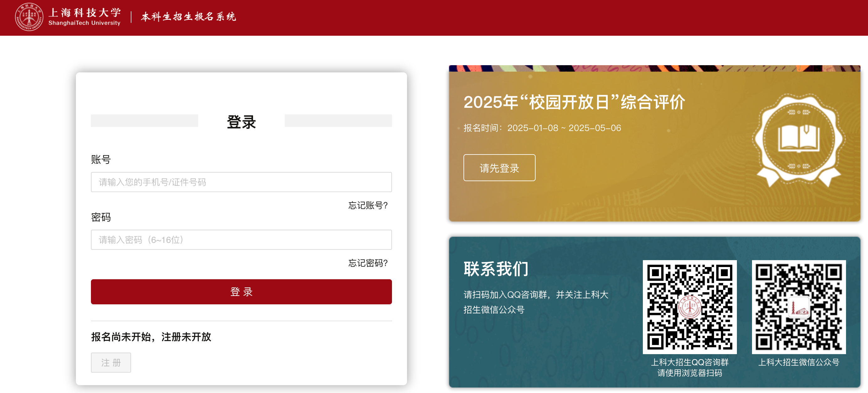Click the open book badge emblem
Screen dimensions: 868x393
click(x=799, y=140)
